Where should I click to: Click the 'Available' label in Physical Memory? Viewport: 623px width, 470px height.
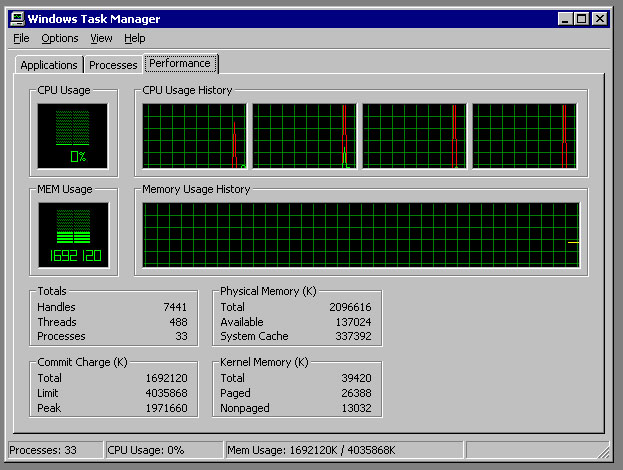tap(242, 322)
